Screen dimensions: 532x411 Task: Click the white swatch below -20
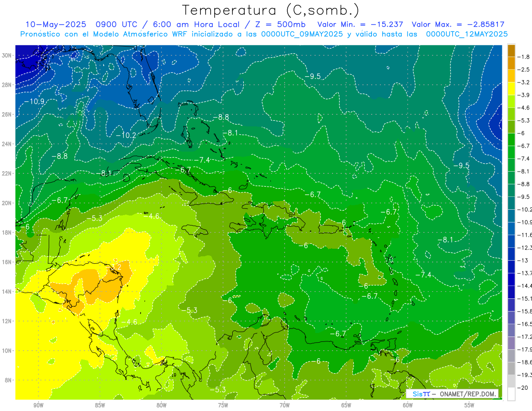511,394
